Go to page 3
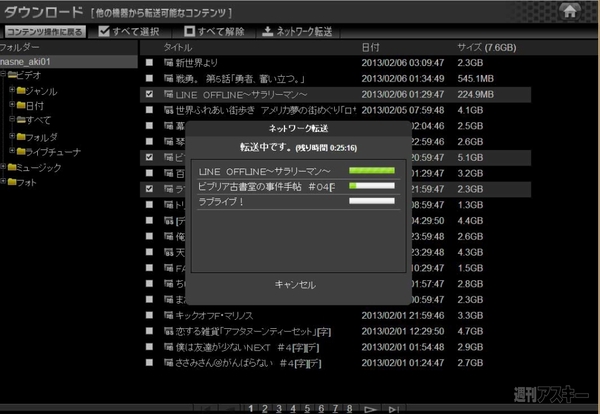Image resolution: width=600 pixels, height=414 pixels. click(x=279, y=408)
